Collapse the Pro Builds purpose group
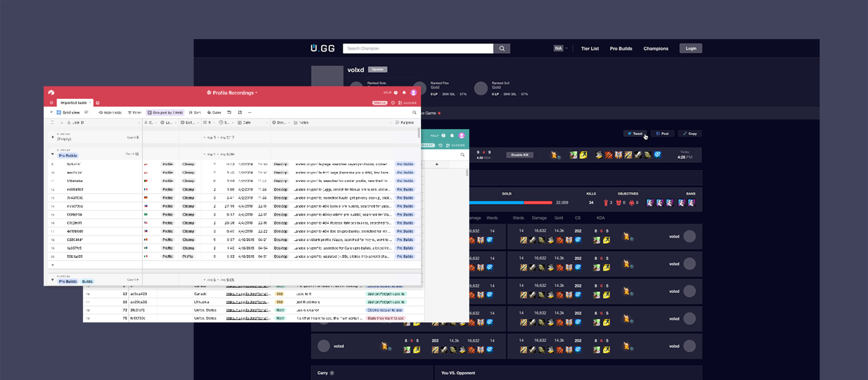868x380 pixels. 53,154
